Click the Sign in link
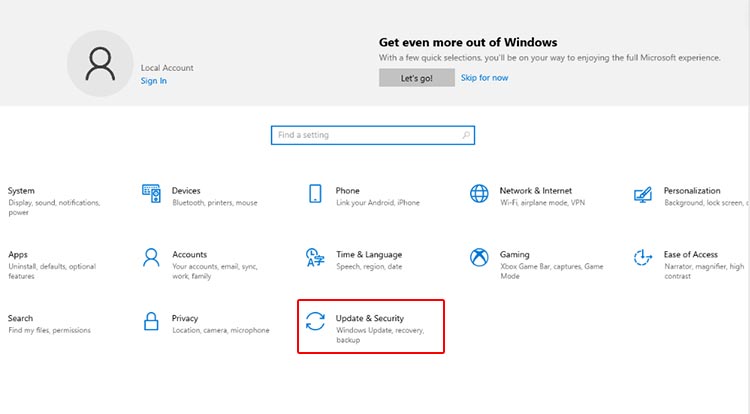The height and width of the screenshot is (414, 750). click(x=154, y=81)
